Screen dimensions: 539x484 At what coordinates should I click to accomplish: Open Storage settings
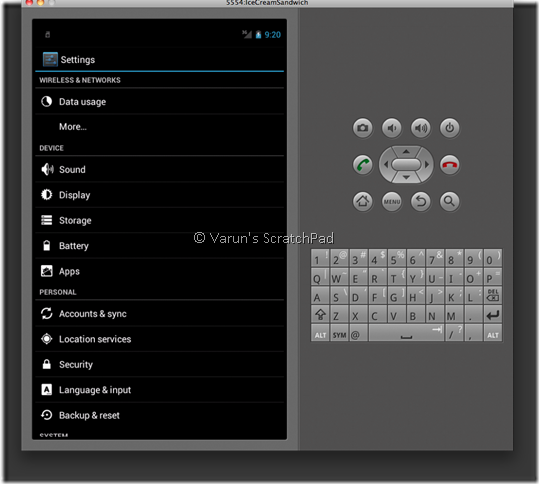(160, 220)
